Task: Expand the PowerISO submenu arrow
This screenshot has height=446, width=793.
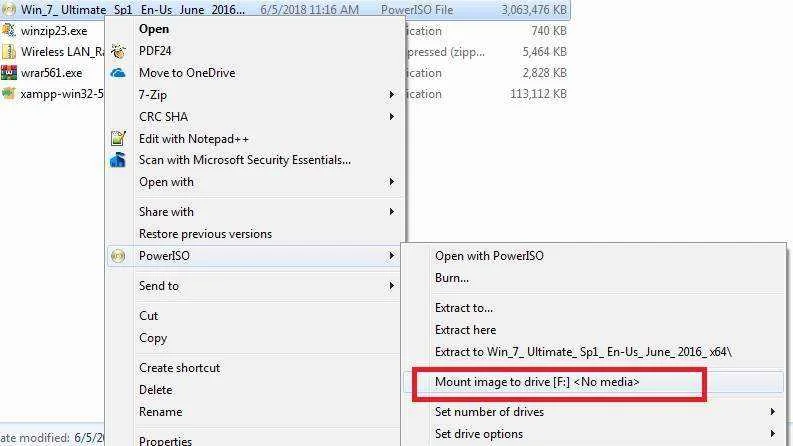Action: (x=391, y=256)
